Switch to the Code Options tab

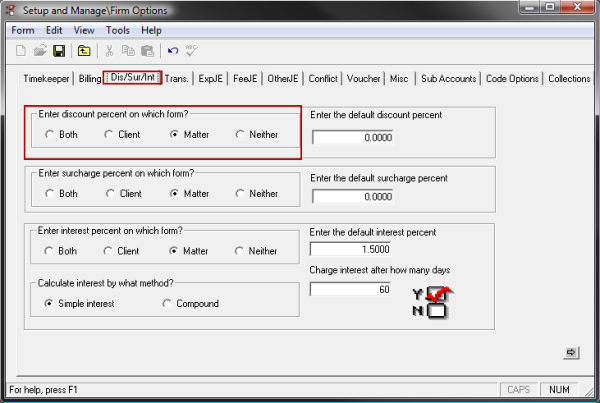tap(512, 78)
